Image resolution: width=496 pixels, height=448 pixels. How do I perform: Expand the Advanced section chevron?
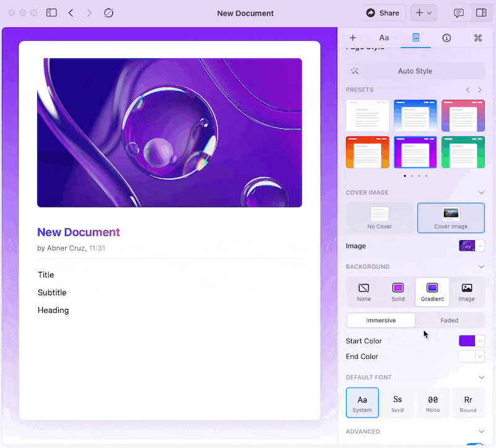[x=481, y=431]
